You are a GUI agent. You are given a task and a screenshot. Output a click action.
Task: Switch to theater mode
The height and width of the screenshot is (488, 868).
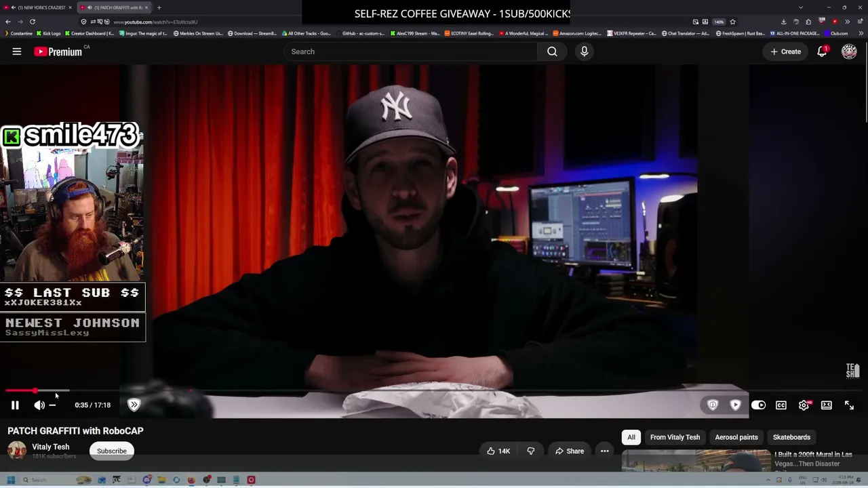pyautogui.click(x=827, y=405)
